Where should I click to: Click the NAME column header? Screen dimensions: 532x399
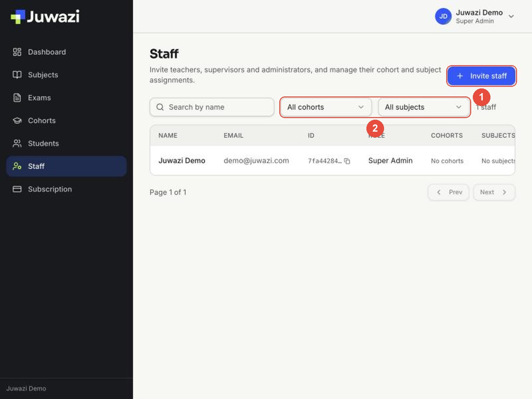point(168,136)
